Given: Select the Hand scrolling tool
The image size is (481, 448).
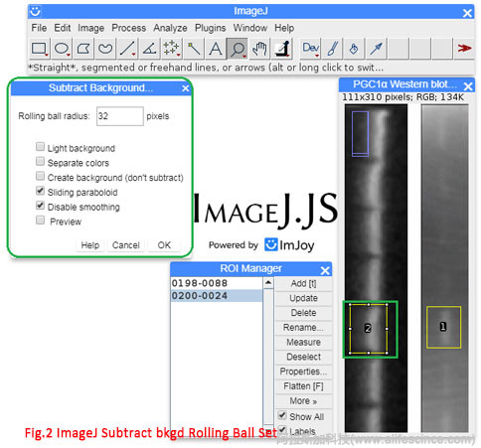Looking at the screenshot, I should 259,49.
